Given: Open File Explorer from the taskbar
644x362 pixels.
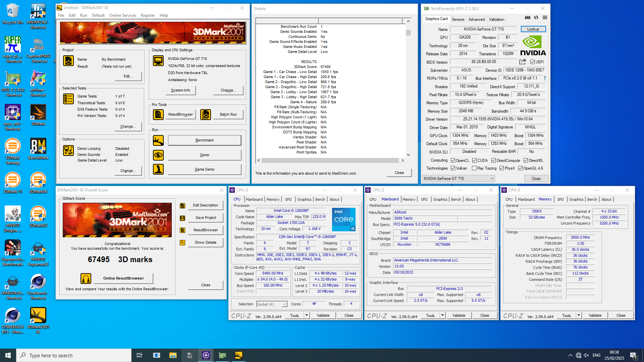Looking at the screenshot, I should [x=173, y=355].
